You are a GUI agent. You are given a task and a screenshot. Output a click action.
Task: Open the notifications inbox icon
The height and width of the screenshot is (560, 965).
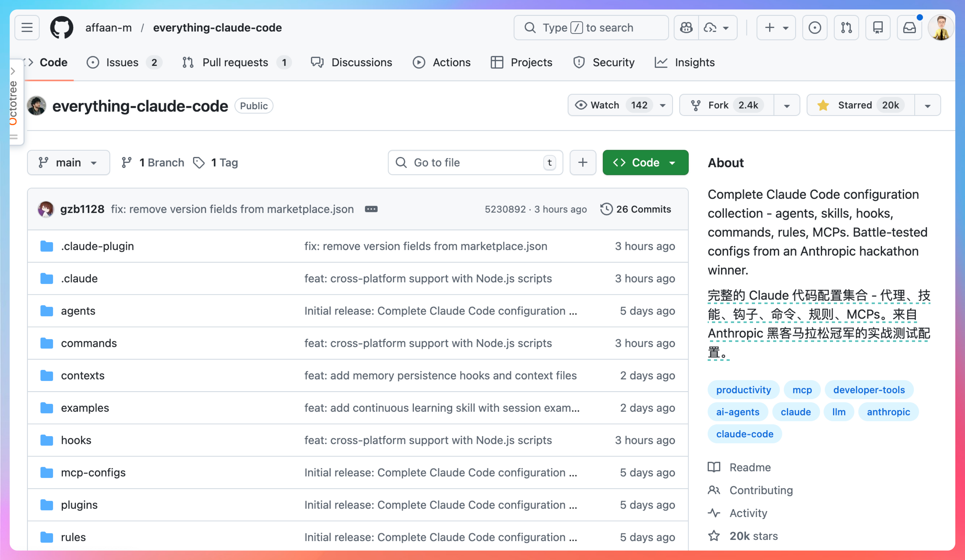click(909, 28)
